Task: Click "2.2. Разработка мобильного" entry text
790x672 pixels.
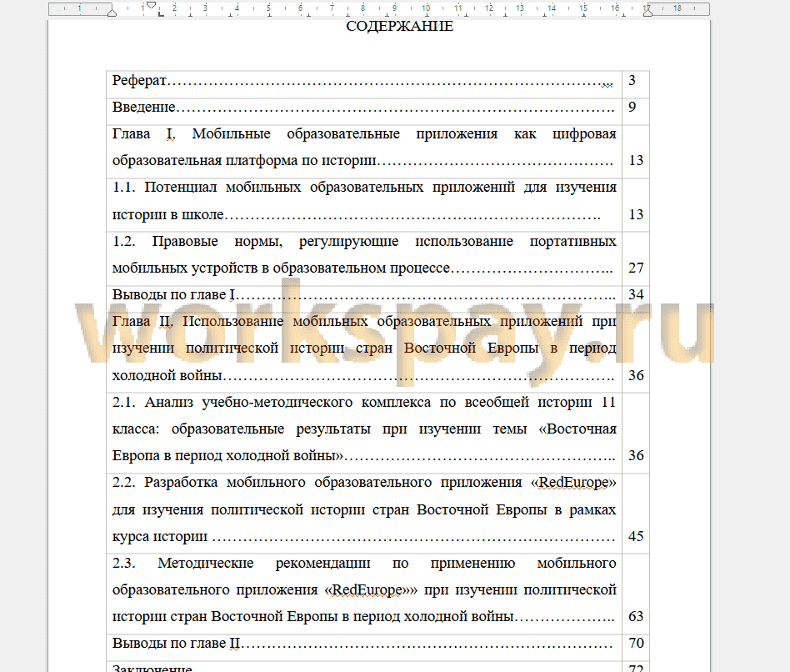Action: point(208,483)
